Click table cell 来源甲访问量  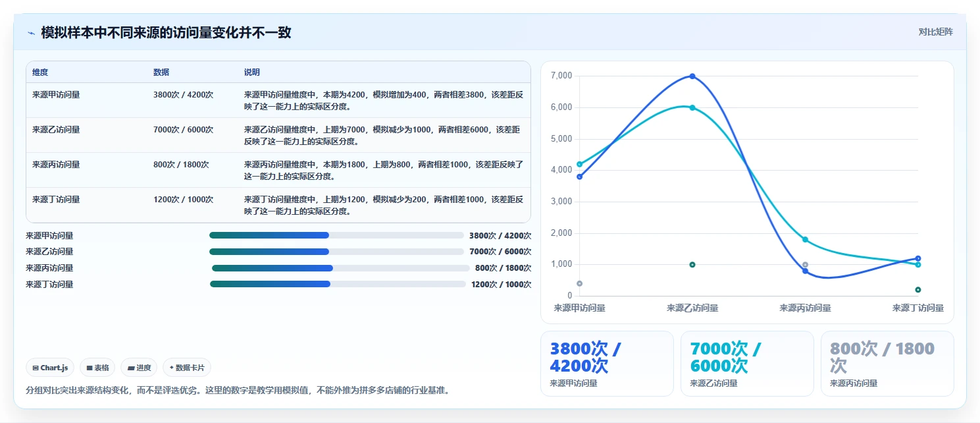pyautogui.click(x=56, y=95)
